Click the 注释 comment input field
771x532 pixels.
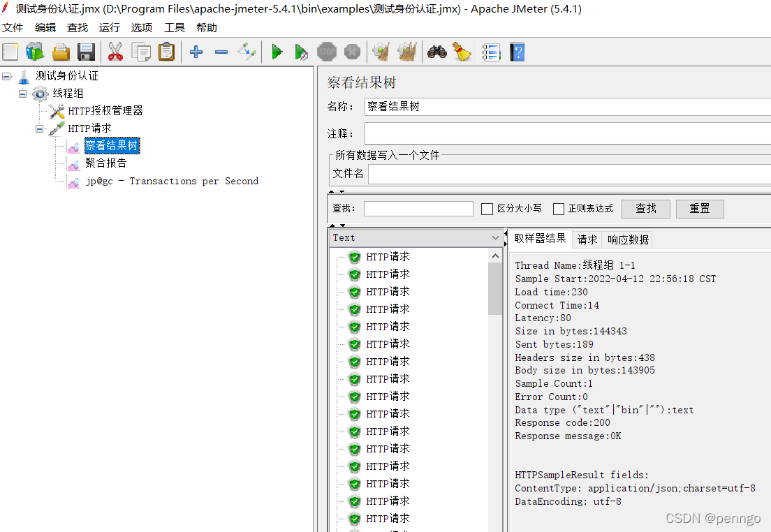568,134
